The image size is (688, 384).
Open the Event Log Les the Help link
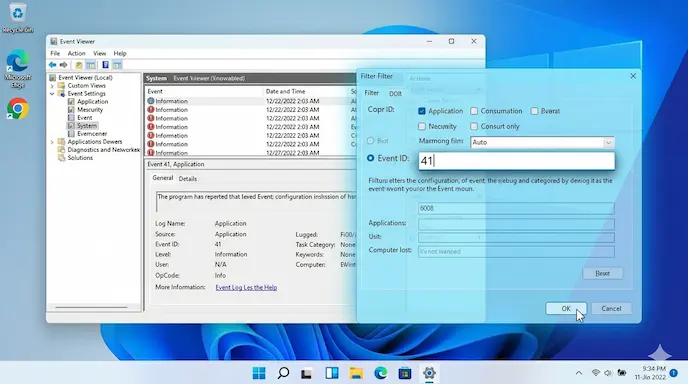246,287
